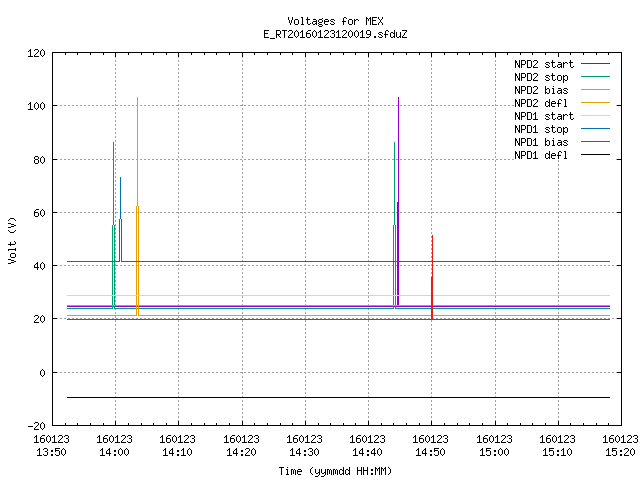Image resolution: width=640 pixels, height=480 pixels.
Task: Click the 'Volt (V)' y-axis label
Action: [12, 240]
